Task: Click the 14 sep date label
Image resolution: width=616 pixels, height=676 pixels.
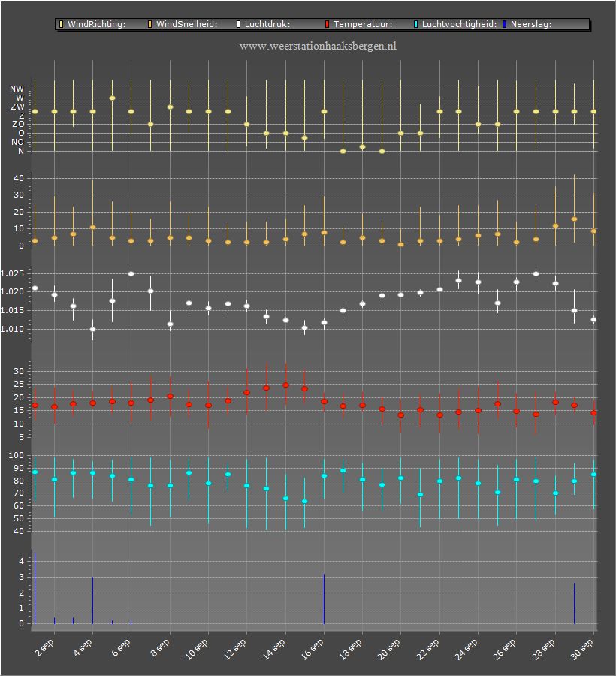Action: click(x=273, y=649)
